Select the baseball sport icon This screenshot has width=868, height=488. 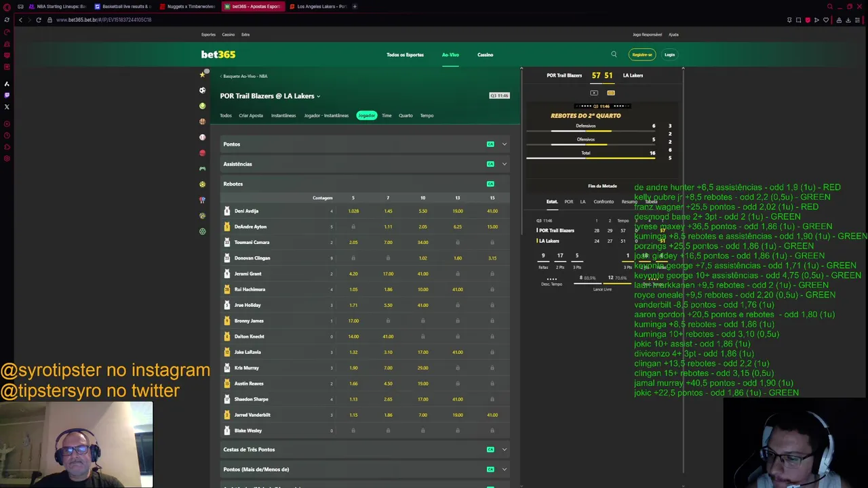[202, 137]
